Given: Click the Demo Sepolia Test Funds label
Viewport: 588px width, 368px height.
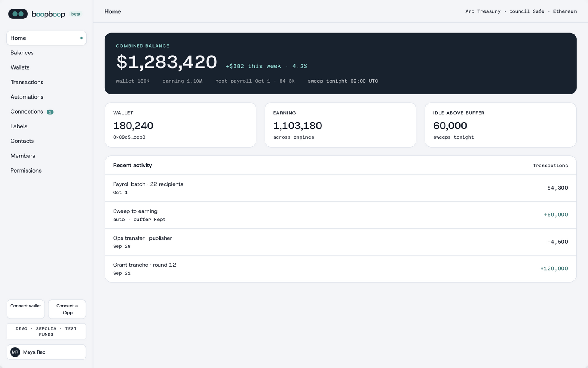Looking at the screenshot, I should (x=46, y=332).
